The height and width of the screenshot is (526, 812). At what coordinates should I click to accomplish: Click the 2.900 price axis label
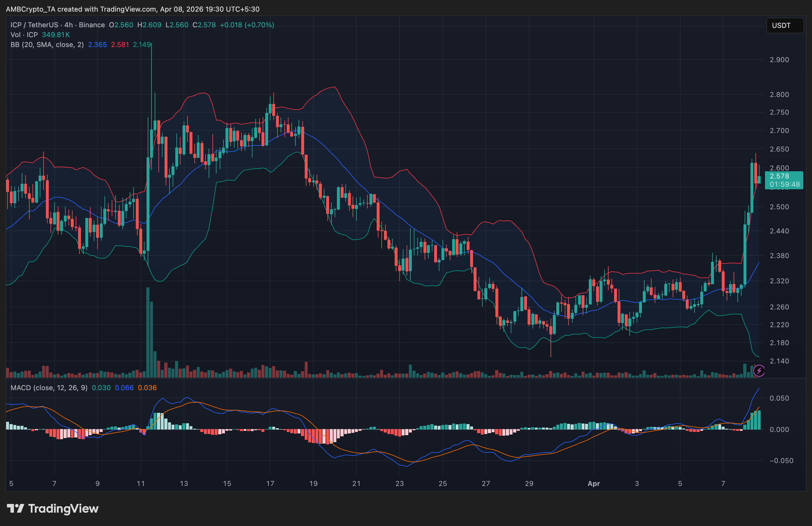[779, 60]
